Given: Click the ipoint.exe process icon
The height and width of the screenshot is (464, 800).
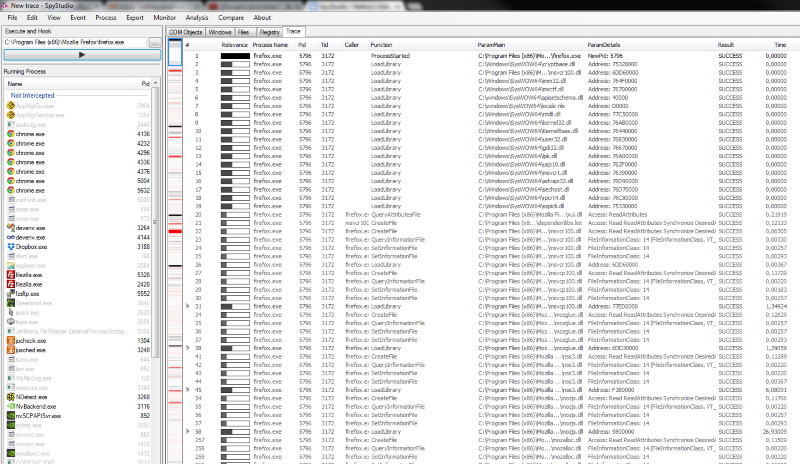Looking at the screenshot, I should [11, 312].
